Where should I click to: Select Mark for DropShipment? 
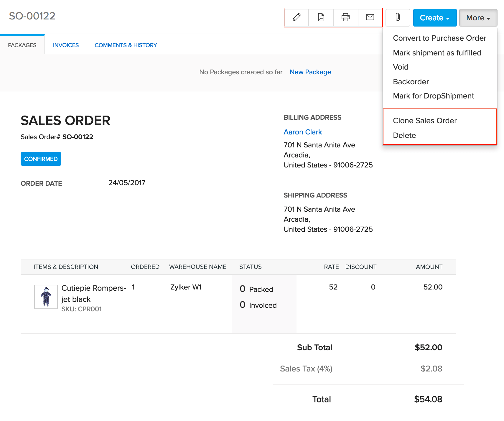click(x=434, y=96)
